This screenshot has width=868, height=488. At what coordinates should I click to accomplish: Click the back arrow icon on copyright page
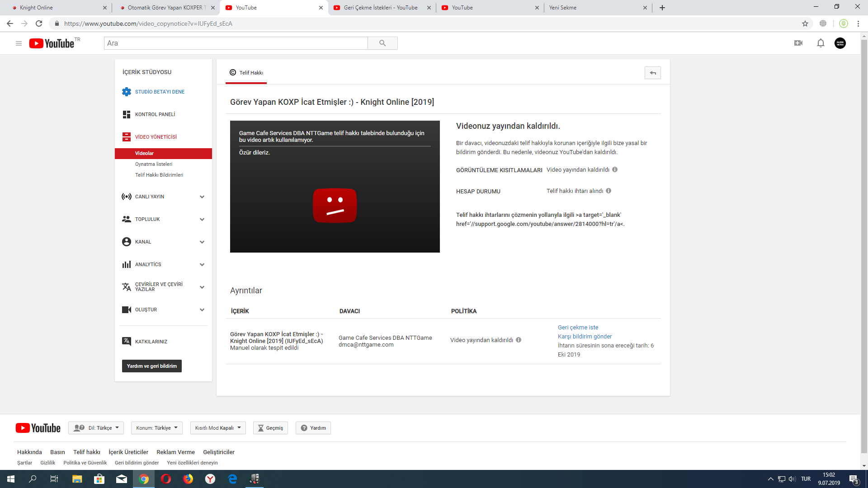coord(652,73)
